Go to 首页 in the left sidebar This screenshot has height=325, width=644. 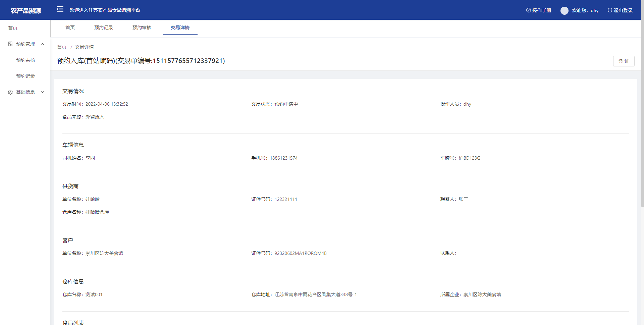[x=13, y=28]
